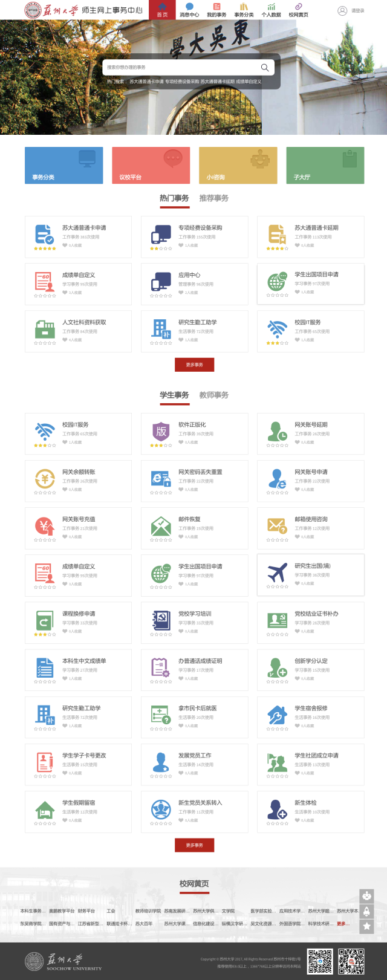Click the search magnifier icon
Image resolution: width=387 pixels, height=980 pixels.
point(265,68)
